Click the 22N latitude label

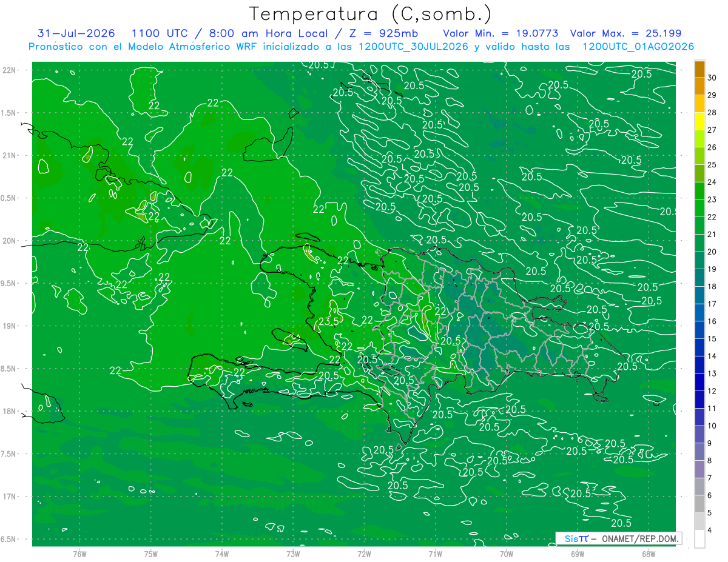coord(10,70)
